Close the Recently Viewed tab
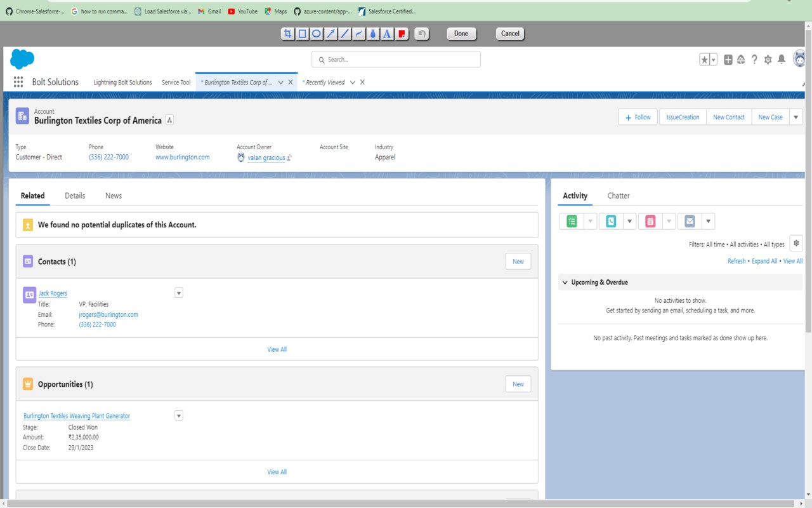812x508 pixels. coord(362,83)
